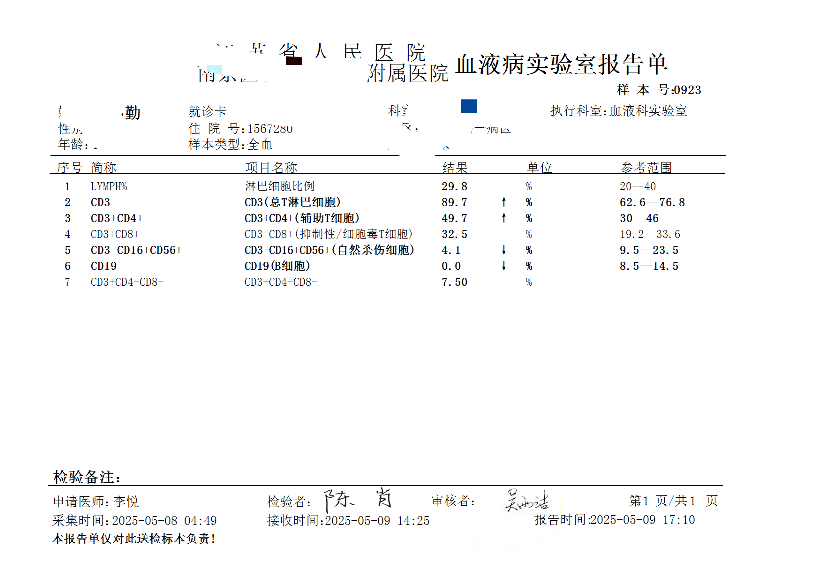
Task: Click the result value 7.50
Action: tap(454, 282)
